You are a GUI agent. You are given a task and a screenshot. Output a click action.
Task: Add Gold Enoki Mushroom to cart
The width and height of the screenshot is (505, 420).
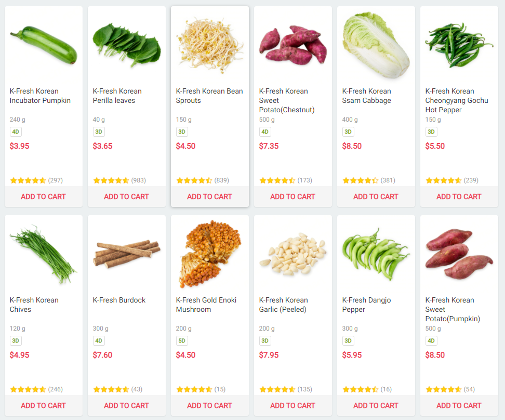point(209,405)
